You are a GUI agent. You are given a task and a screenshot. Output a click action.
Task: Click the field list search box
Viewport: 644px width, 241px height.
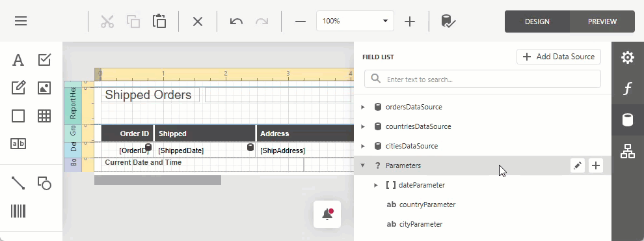coord(483,79)
